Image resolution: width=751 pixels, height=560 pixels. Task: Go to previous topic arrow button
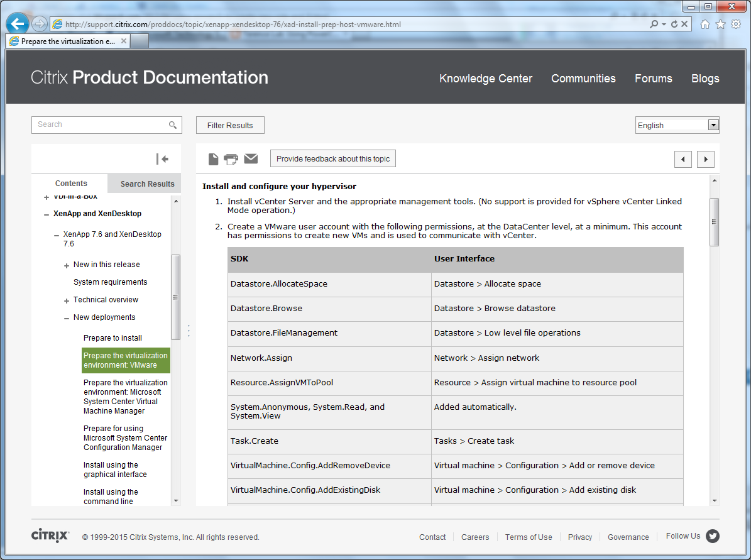point(683,159)
